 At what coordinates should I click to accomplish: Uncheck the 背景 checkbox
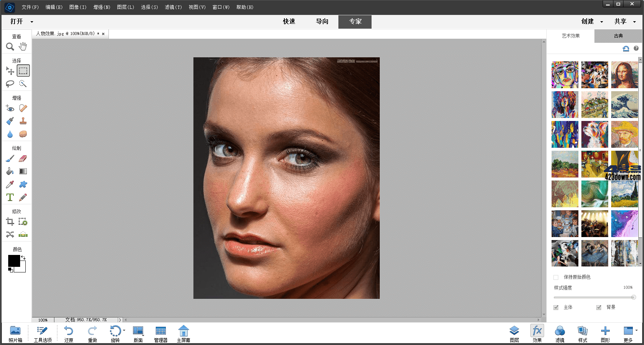click(599, 307)
